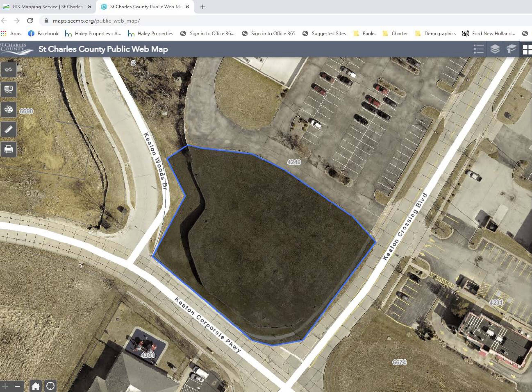This screenshot has height=392, width=532.
Task: Reload the page
Action: [30, 21]
